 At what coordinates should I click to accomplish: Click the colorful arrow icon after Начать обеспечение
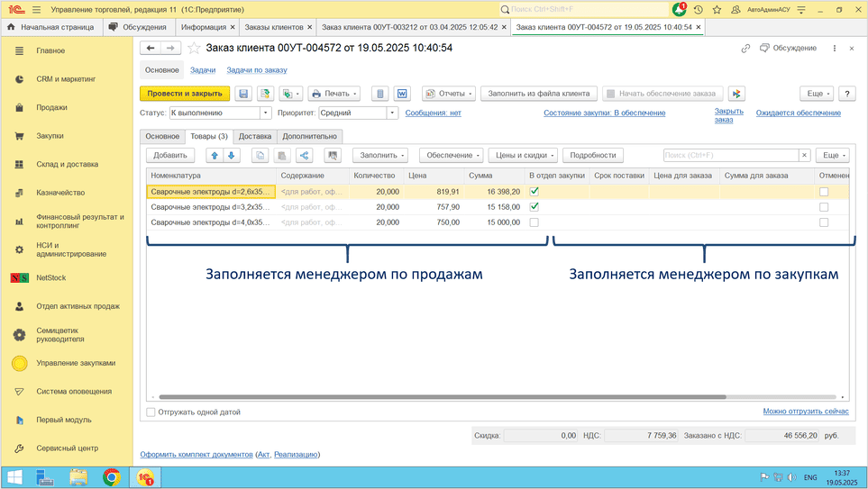736,94
